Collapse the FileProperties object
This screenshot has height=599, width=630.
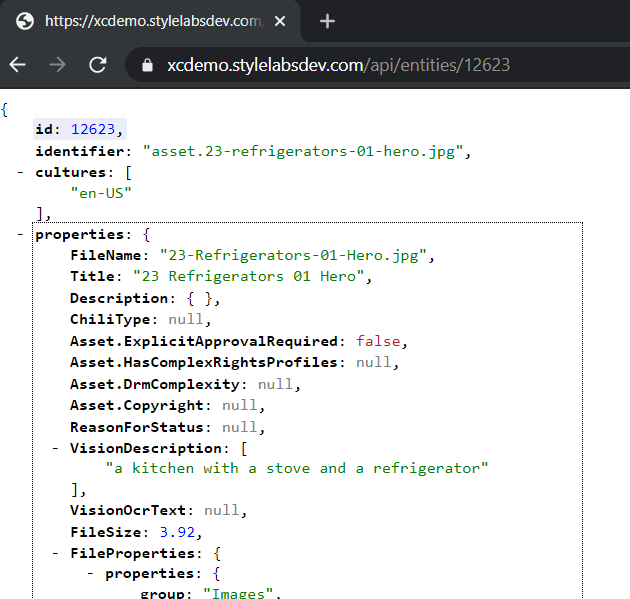tap(55, 553)
